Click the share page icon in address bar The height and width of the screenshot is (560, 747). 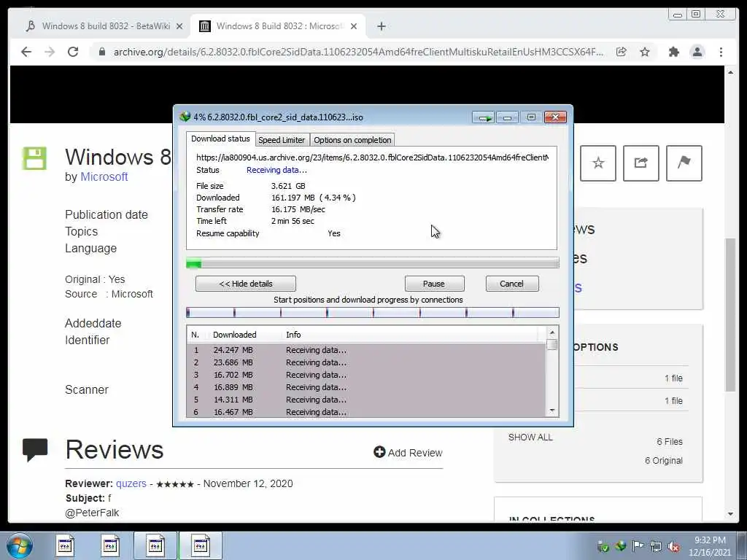tap(622, 52)
